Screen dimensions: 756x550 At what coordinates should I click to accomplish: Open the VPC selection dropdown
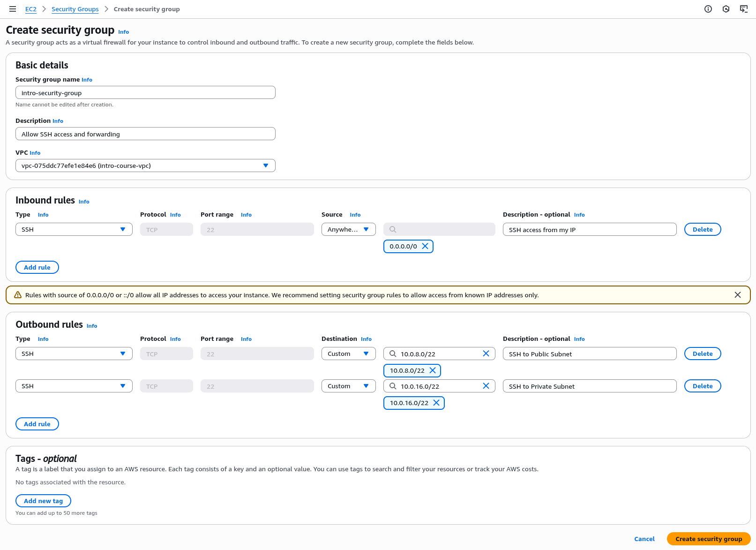145,166
